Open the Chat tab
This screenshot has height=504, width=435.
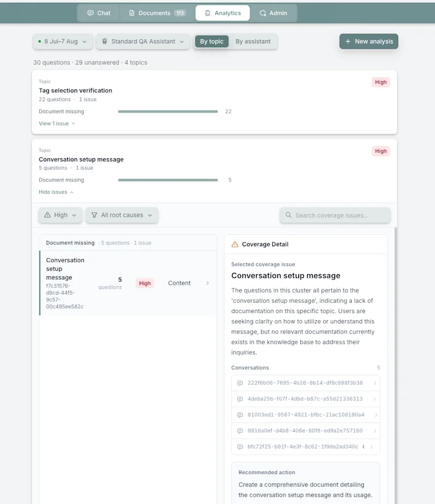click(99, 13)
